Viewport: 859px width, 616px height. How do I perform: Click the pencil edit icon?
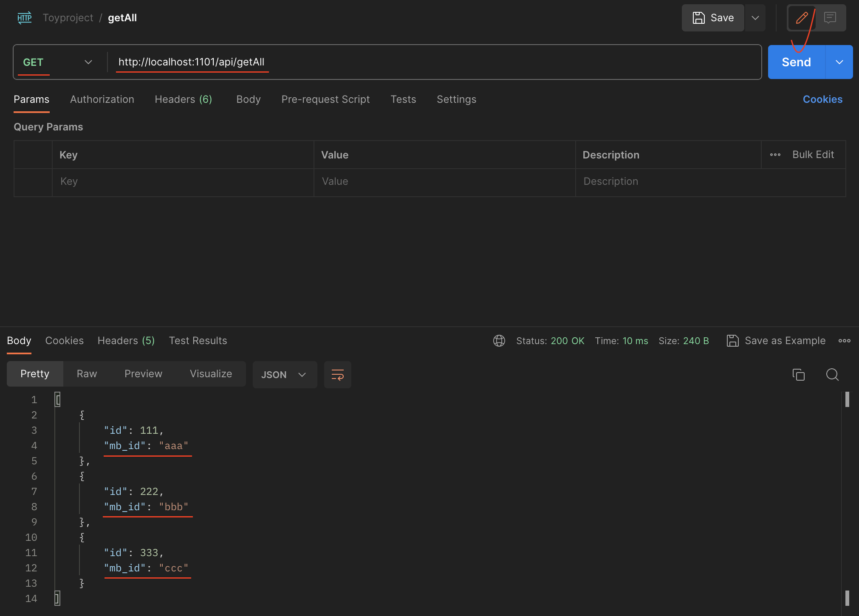click(x=802, y=18)
